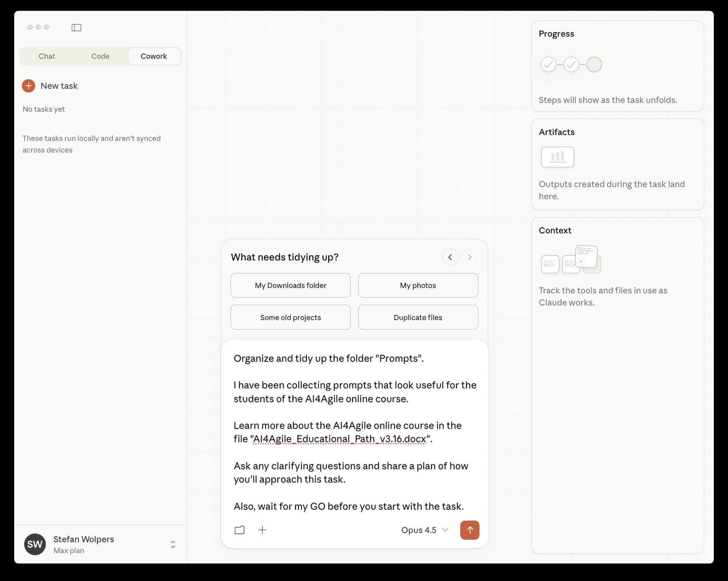
Task: Click the previous arrow on the prompt carousel
Action: 450,257
